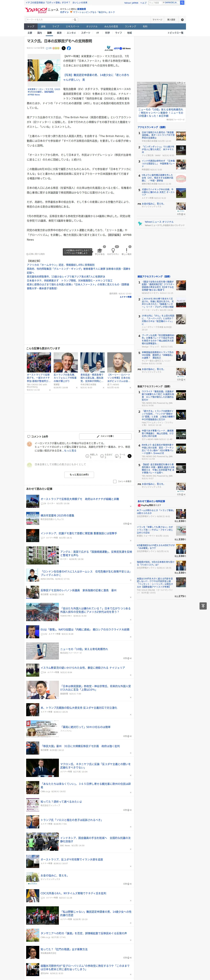The image size is (210, 980).
Task: Open the トップ navigation tab
Action: [31, 27]
